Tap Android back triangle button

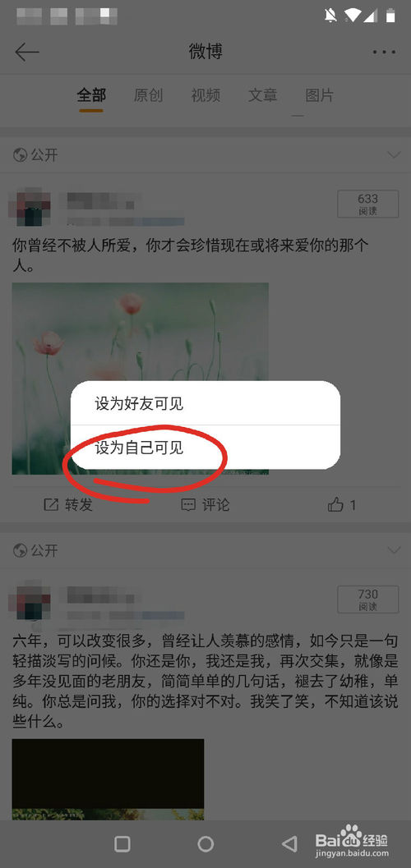tap(289, 843)
